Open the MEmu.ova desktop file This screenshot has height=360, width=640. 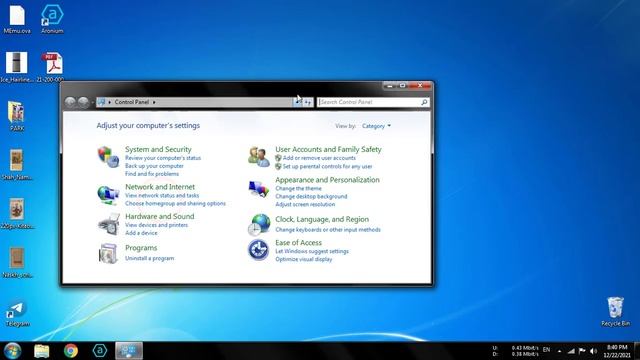coord(17,19)
